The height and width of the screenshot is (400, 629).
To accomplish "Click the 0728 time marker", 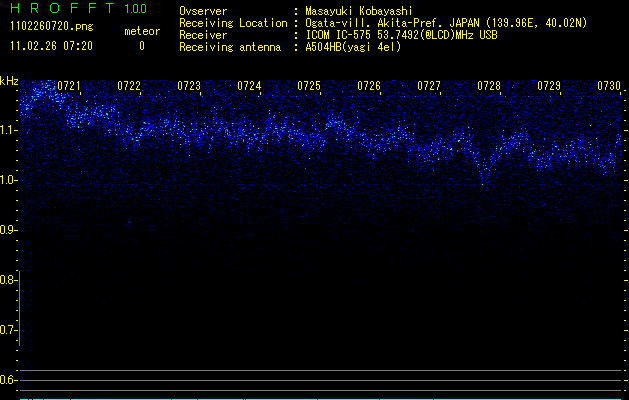I will tap(489, 87).
